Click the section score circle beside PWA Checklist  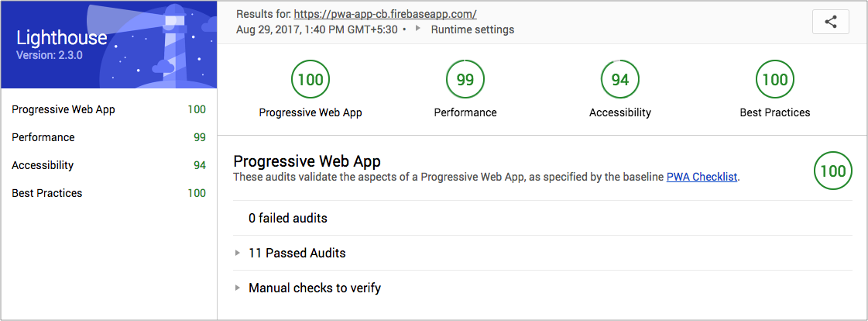[833, 171]
